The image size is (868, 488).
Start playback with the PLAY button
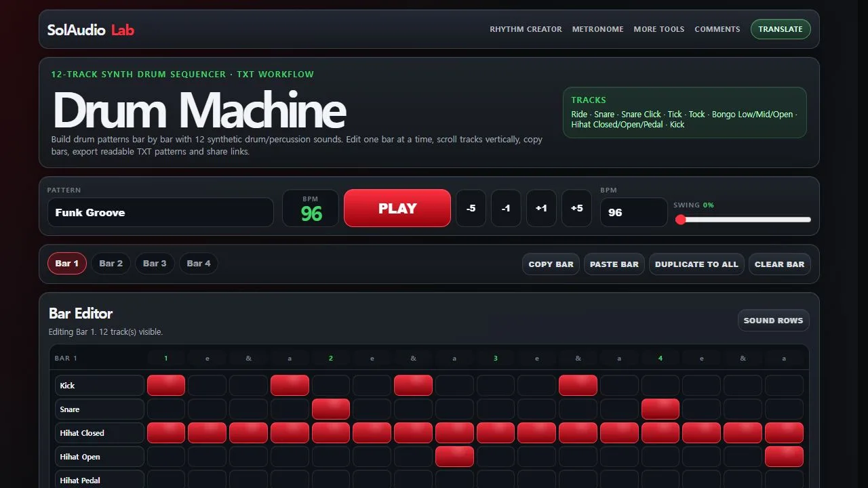point(397,208)
